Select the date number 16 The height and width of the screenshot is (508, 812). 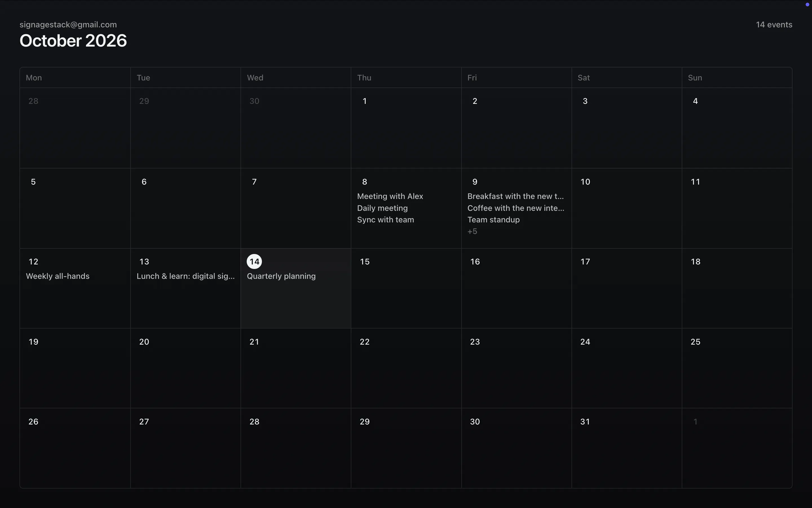[475, 262]
